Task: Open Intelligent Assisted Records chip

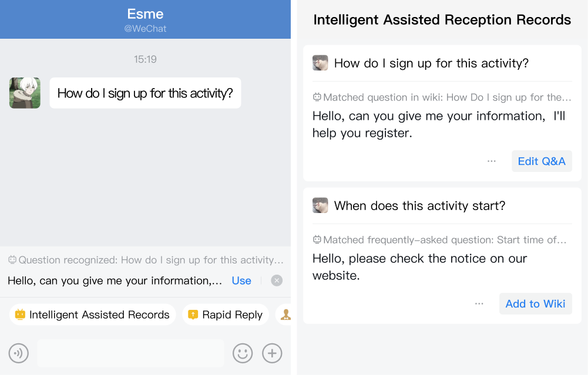Action: tap(92, 315)
